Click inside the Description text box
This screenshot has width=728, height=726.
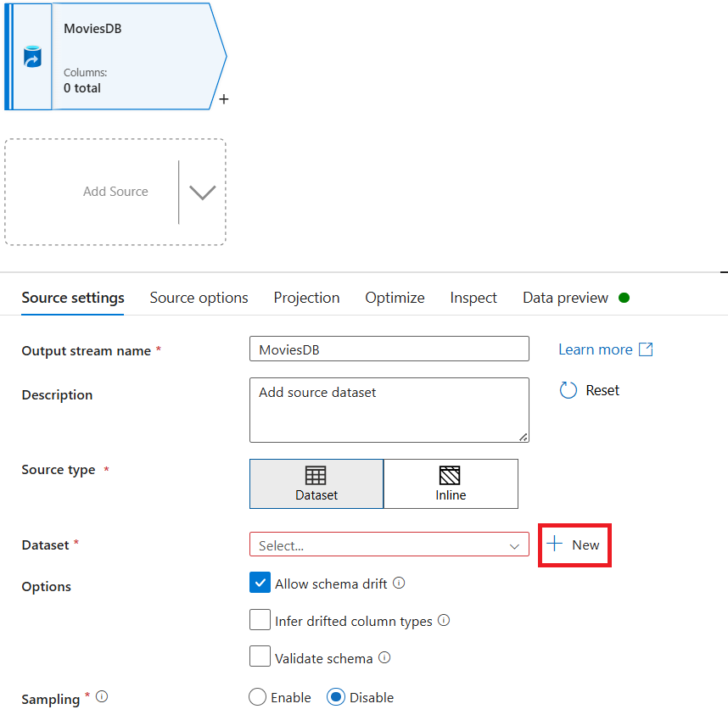[389, 410]
